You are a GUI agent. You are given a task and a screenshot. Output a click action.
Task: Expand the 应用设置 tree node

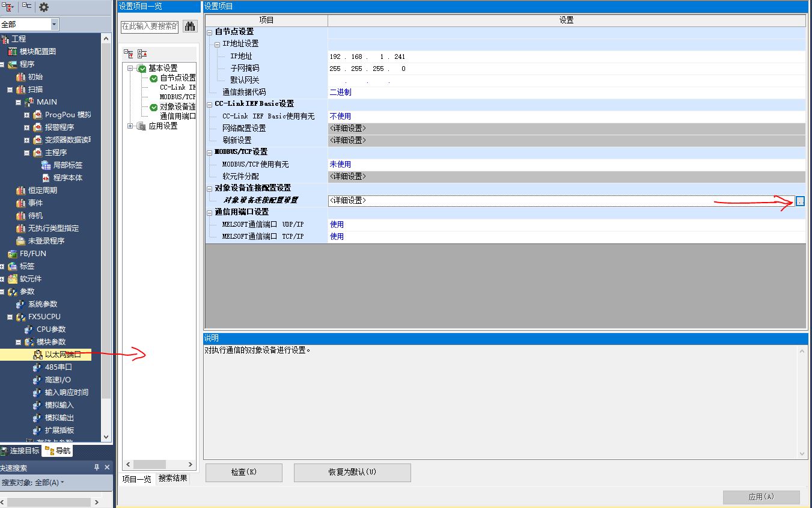point(130,126)
